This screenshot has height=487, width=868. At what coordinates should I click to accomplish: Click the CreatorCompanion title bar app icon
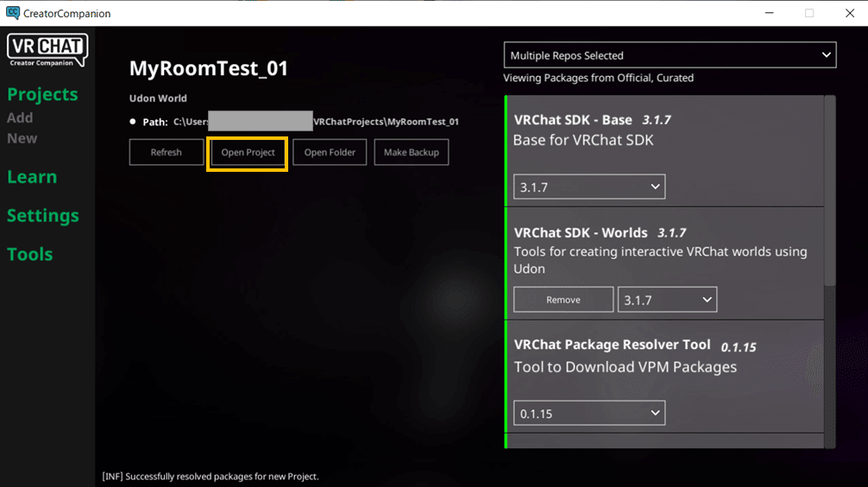click(12, 13)
